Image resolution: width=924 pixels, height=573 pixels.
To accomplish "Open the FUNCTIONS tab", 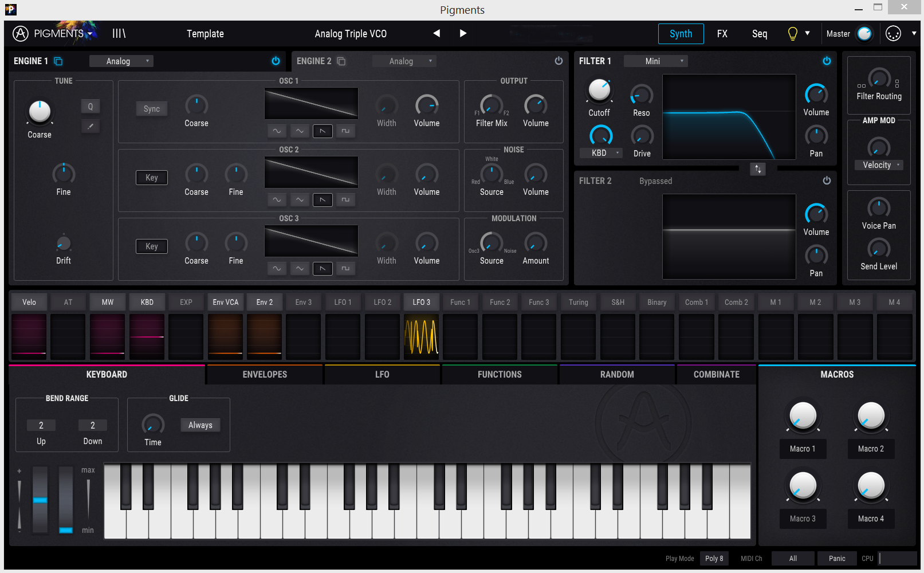I will pyautogui.click(x=500, y=374).
